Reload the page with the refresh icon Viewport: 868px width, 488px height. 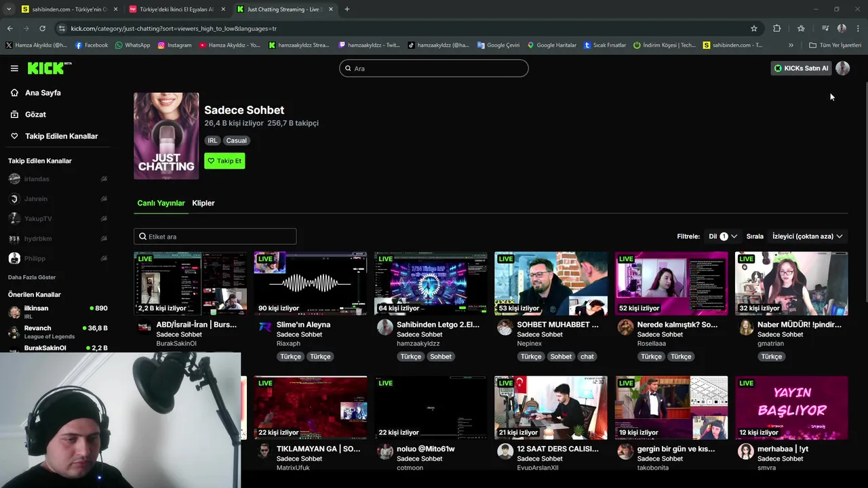42,28
